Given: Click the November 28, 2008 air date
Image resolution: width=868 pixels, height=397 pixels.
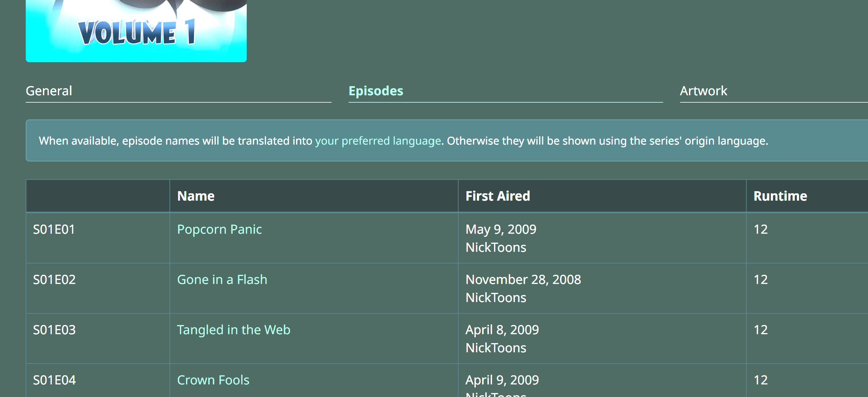Looking at the screenshot, I should [523, 279].
